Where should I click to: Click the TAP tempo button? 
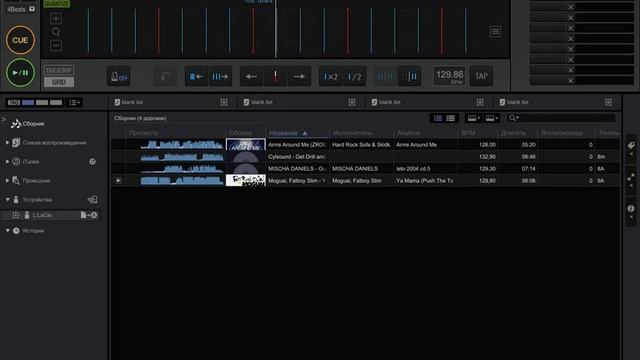(481, 76)
